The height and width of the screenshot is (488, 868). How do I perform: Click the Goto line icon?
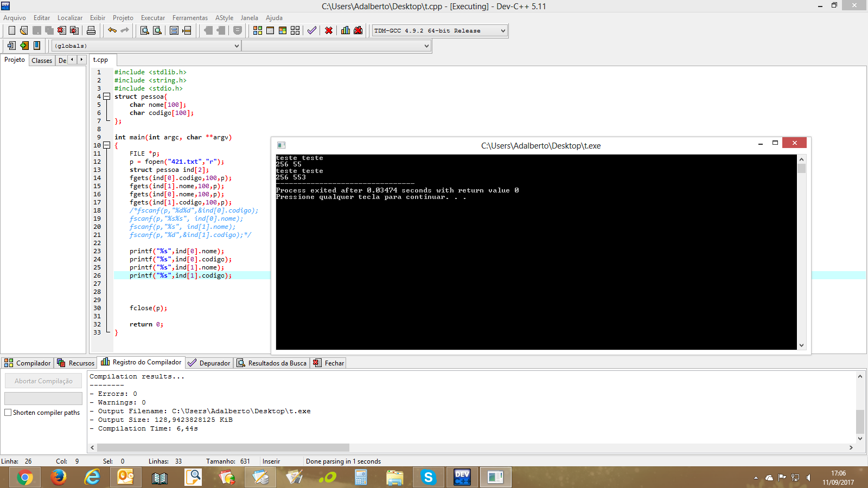(187, 30)
